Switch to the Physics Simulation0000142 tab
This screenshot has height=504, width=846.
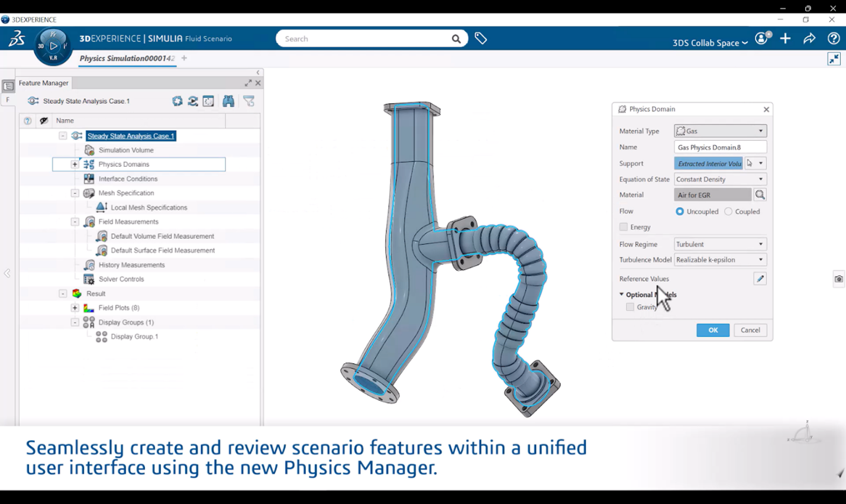pos(127,58)
